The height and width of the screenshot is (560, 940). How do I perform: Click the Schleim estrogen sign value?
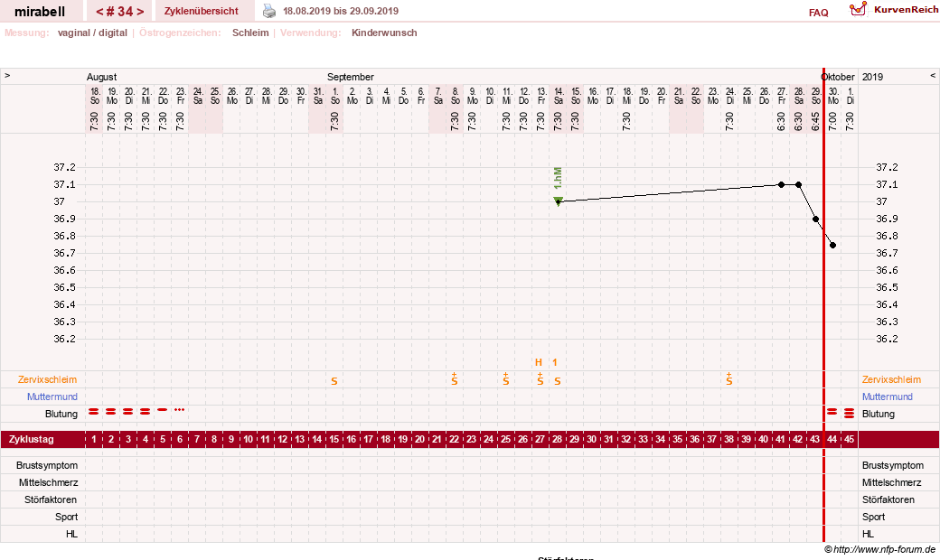[250, 33]
